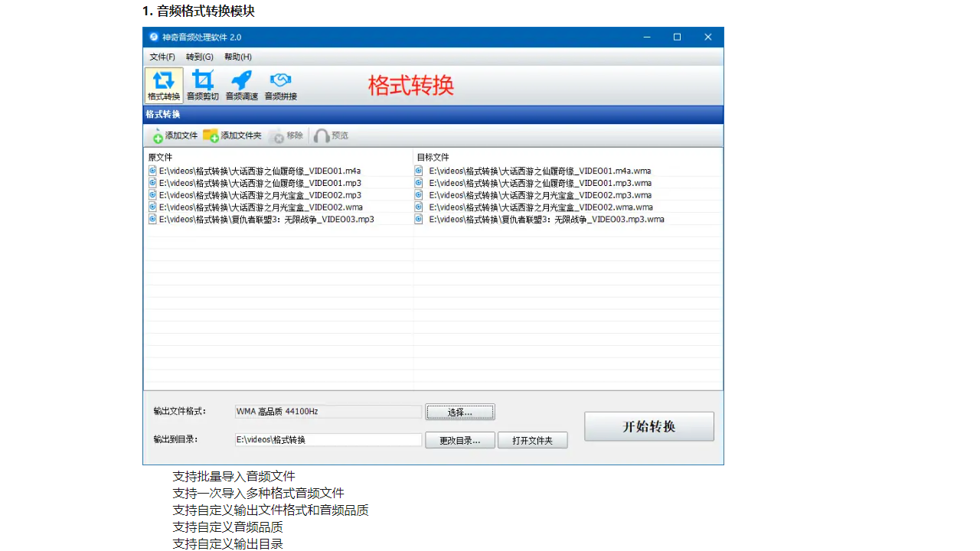Click 更改目录... to change output directory
This screenshot has height=551, width=980.
459,439
